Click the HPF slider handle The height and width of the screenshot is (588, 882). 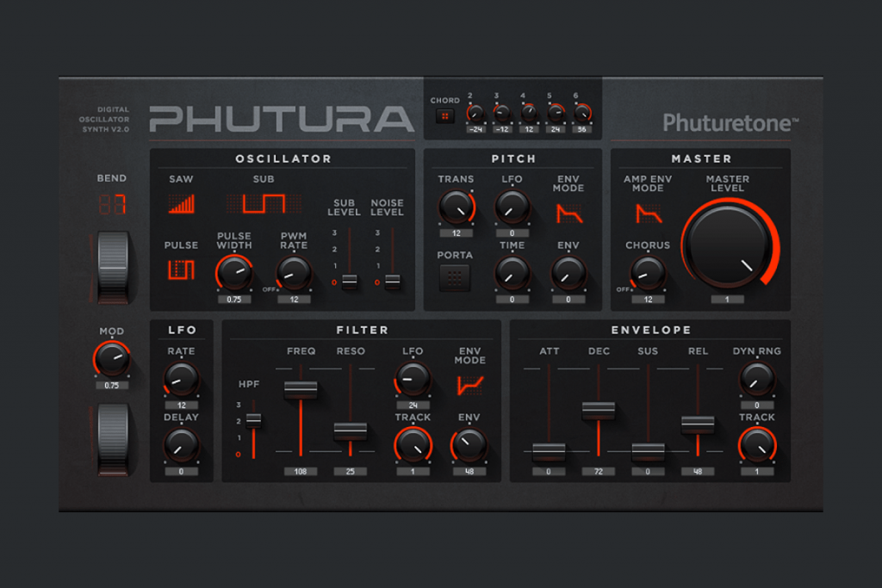254,420
